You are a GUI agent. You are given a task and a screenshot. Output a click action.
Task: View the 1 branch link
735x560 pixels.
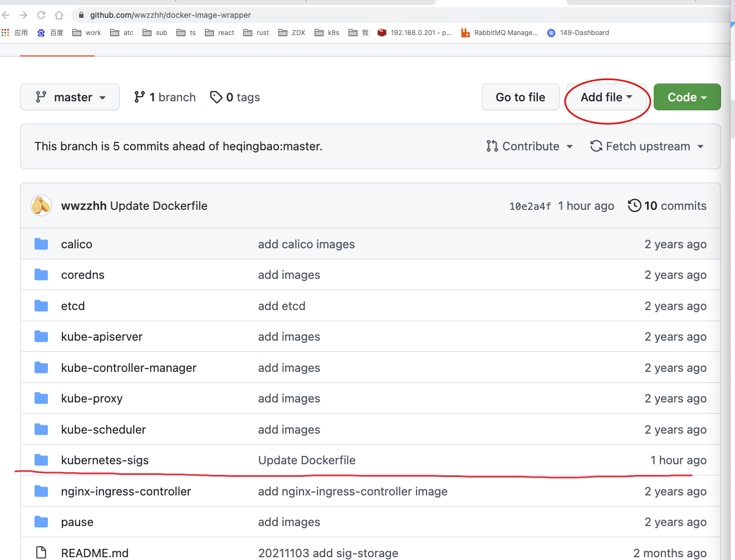(x=165, y=97)
